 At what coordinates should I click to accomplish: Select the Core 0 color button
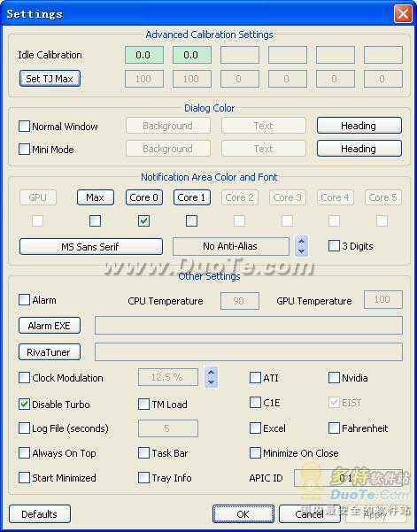[x=143, y=197]
